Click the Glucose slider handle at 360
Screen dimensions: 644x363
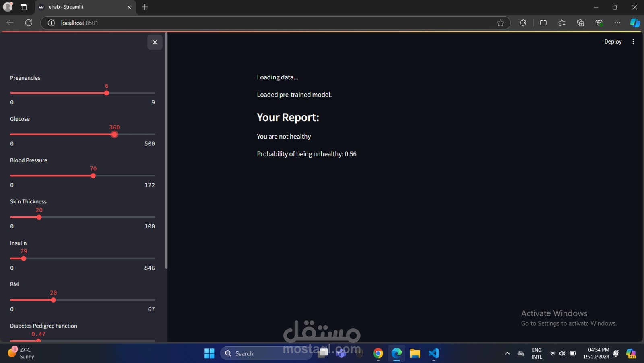(114, 135)
